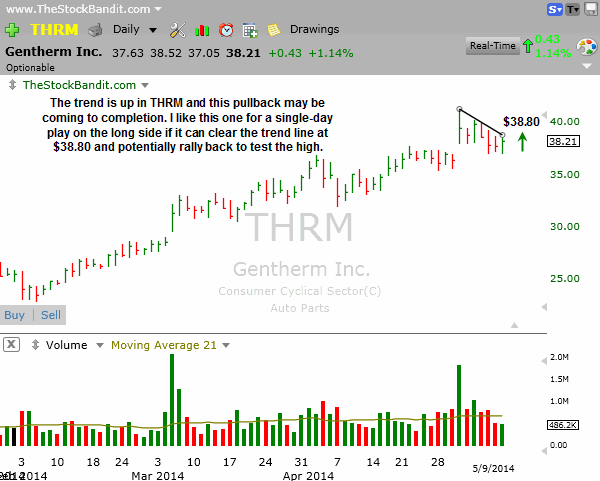Click the X close box on Volume pane
Image resolution: width=600 pixels, height=481 pixels.
[11, 344]
